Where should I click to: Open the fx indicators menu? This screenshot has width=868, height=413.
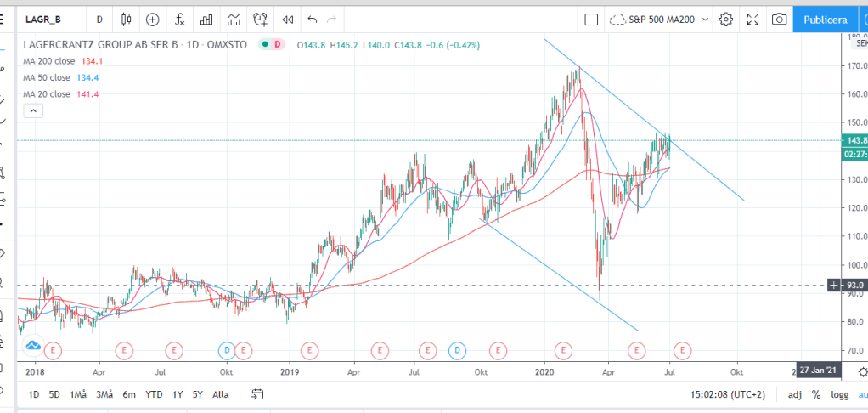tap(180, 19)
